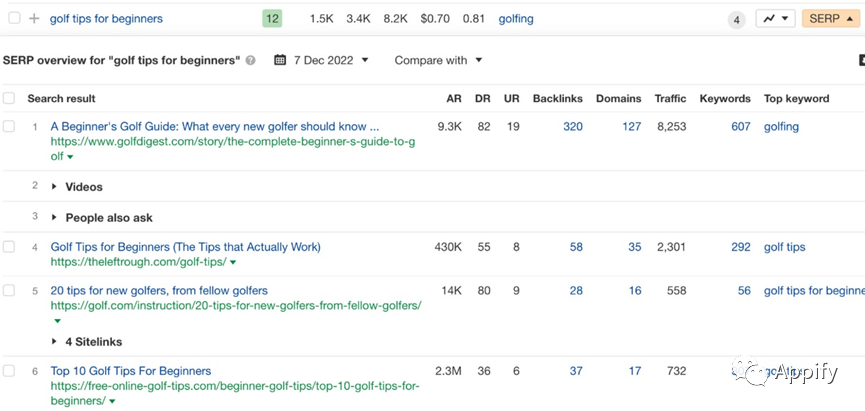Open the calendar icon next to 7 Dec 2022
Viewport: 865px width, 411px height.
point(280,60)
